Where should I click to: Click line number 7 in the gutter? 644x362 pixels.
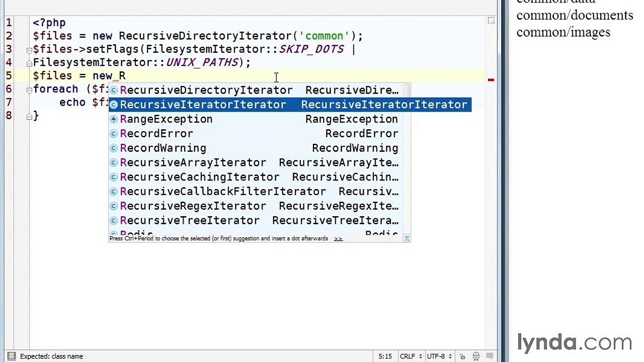[9, 103]
